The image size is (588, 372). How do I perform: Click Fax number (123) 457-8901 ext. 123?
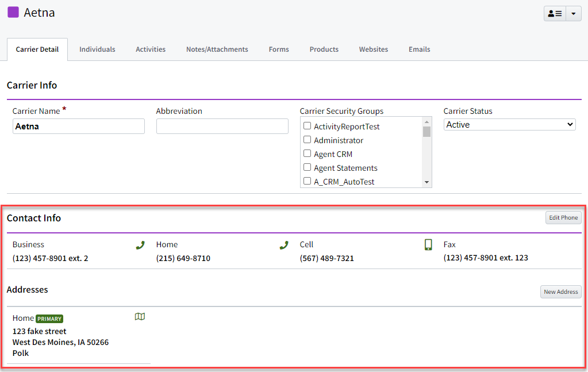tap(486, 258)
